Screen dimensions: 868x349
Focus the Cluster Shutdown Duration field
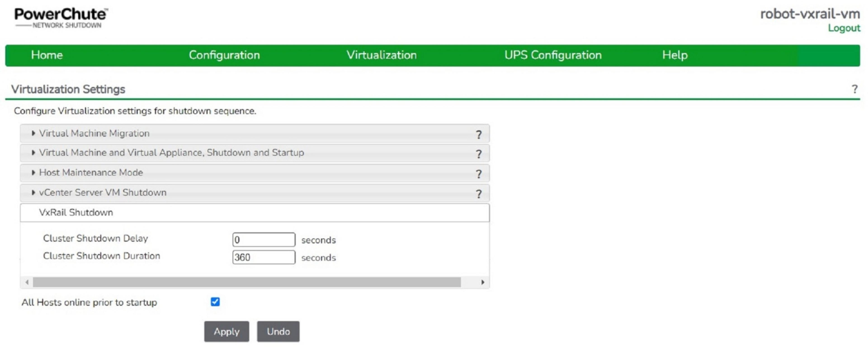pyautogui.click(x=264, y=257)
